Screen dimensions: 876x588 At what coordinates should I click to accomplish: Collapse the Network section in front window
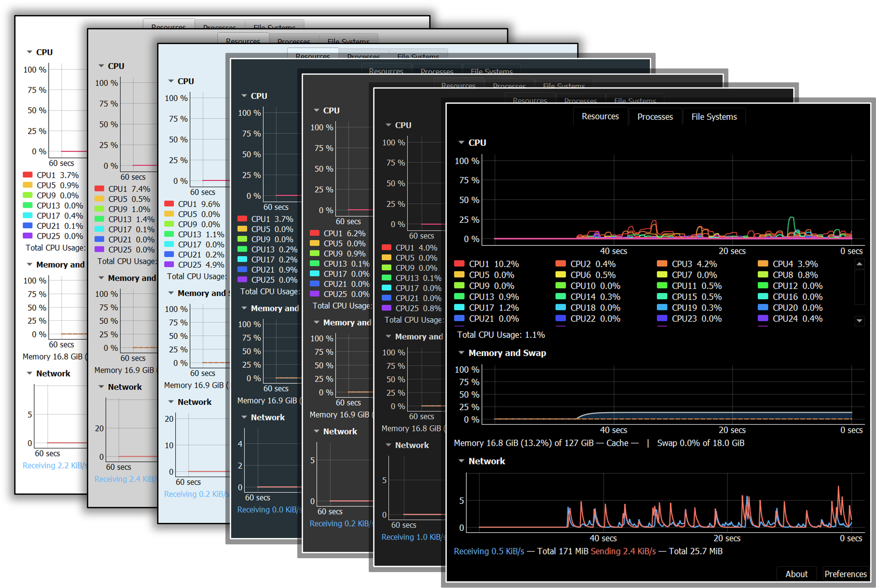click(x=461, y=461)
